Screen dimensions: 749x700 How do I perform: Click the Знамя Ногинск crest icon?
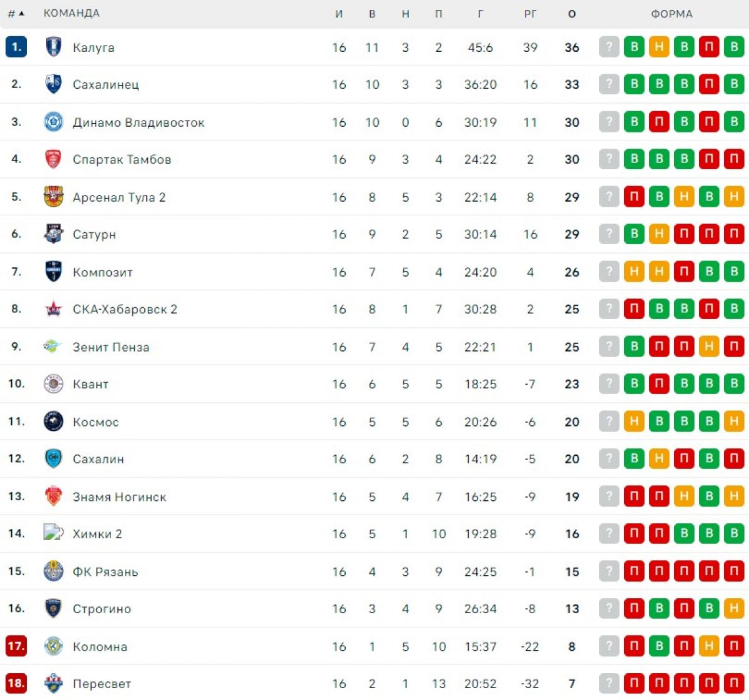pos(54,496)
